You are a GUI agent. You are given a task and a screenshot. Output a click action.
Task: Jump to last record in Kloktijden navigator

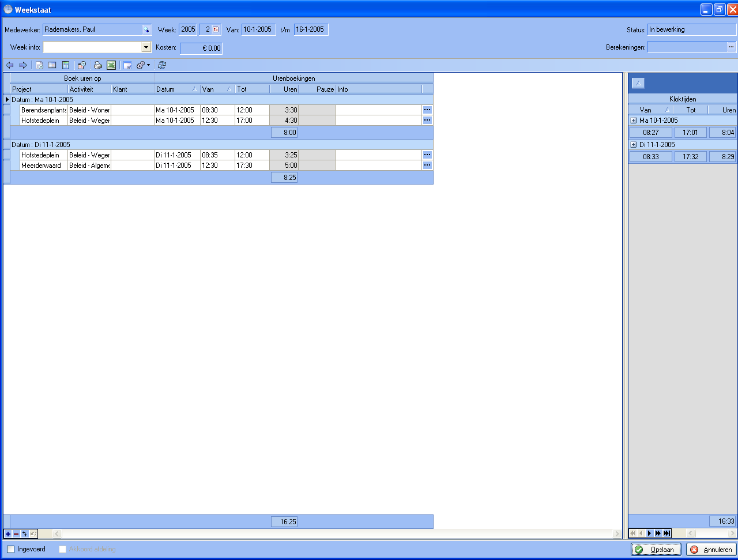pos(667,533)
